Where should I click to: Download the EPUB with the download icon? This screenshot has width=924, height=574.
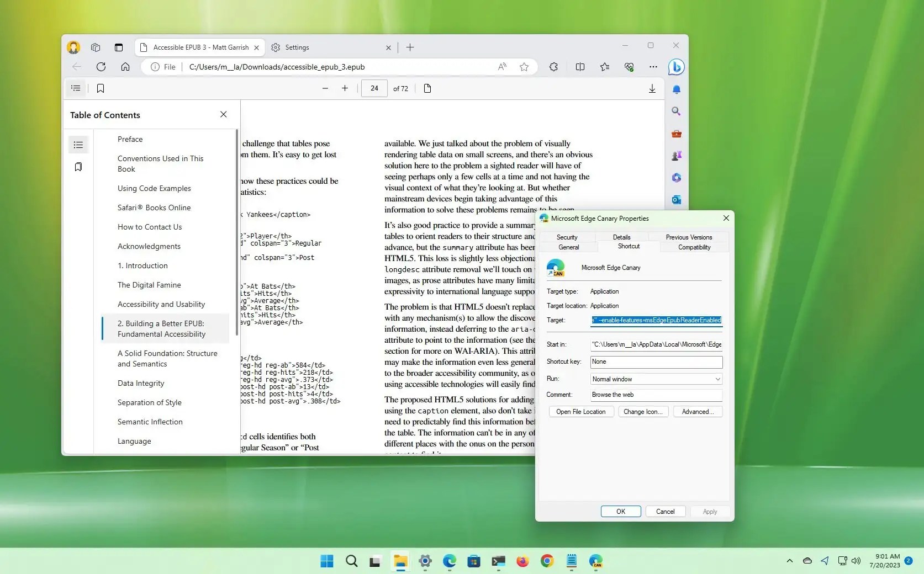pos(652,88)
